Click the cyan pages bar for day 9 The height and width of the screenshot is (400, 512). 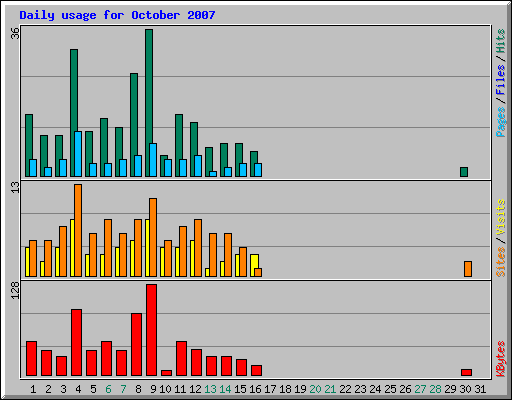[x=153, y=160]
